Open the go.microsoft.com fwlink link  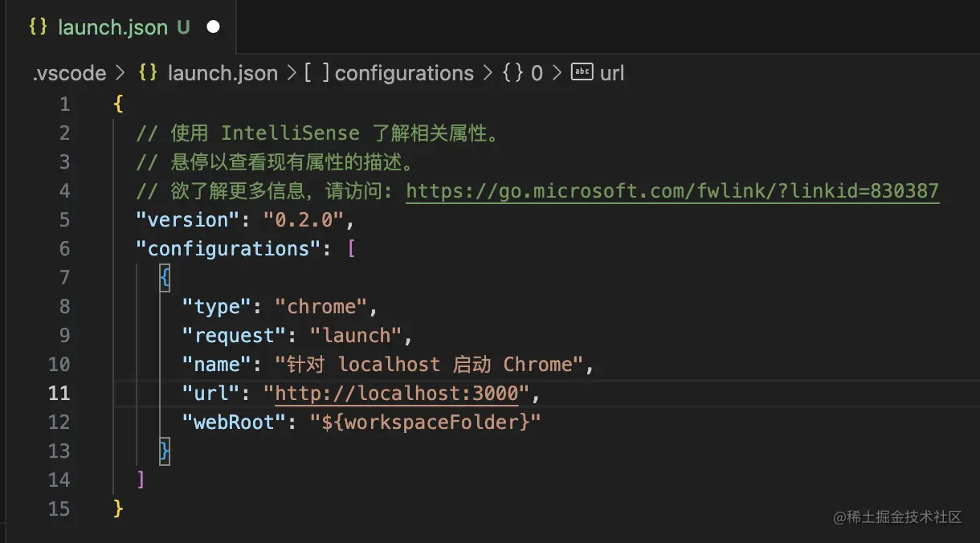(672, 191)
